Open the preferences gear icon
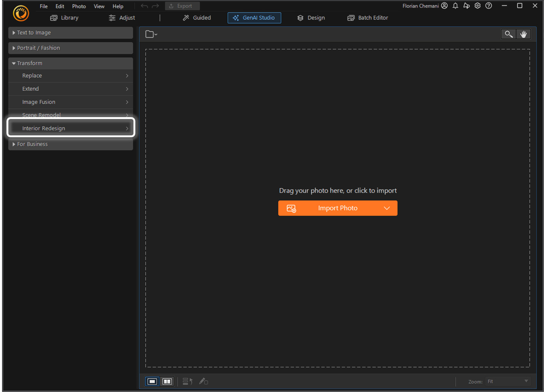The height and width of the screenshot is (392, 544). 477,6
